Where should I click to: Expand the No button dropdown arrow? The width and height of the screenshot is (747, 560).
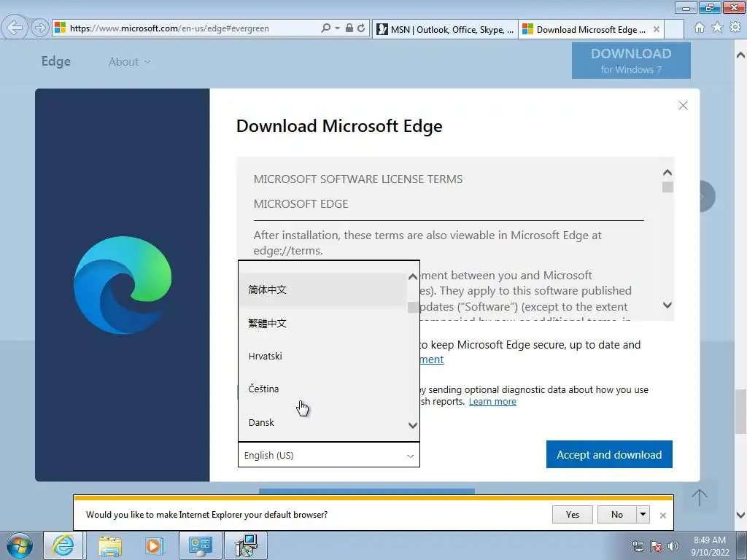(x=643, y=514)
